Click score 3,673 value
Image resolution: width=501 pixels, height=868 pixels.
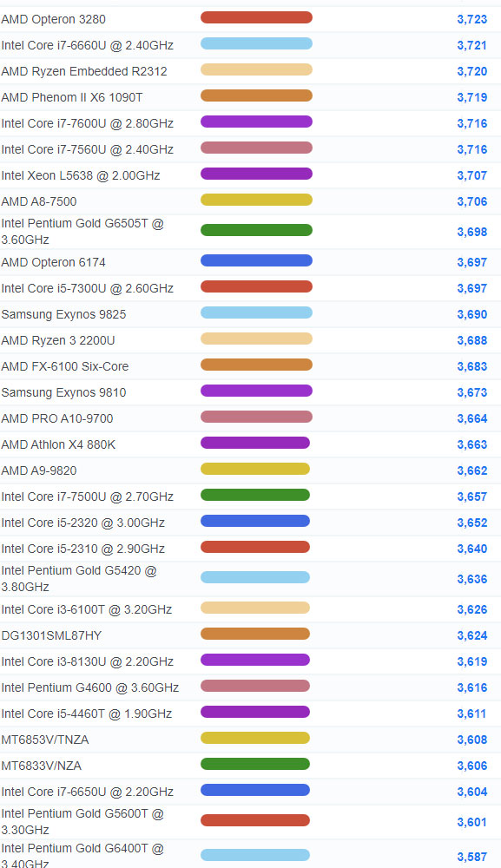click(x=472, y=392)
